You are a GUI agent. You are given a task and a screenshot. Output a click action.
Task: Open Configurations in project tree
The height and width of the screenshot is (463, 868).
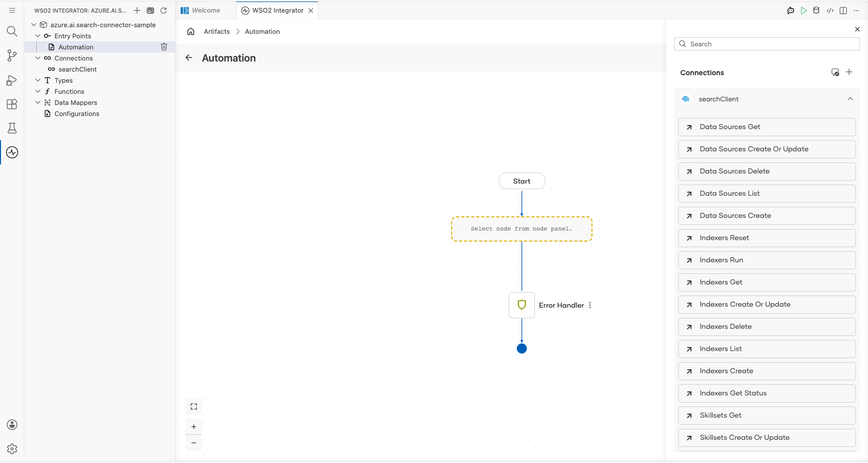tap(77, 113)
